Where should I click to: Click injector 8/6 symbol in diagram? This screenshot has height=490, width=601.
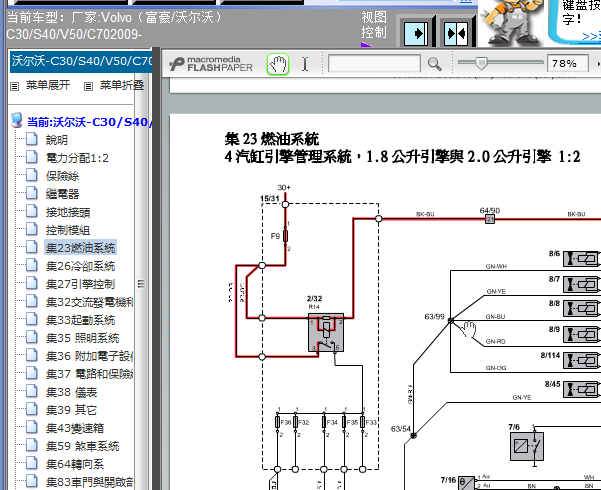tap(581, 259)
